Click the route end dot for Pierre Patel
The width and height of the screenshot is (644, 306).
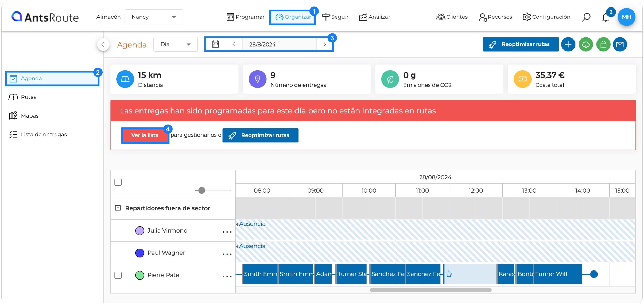(593, 274)
